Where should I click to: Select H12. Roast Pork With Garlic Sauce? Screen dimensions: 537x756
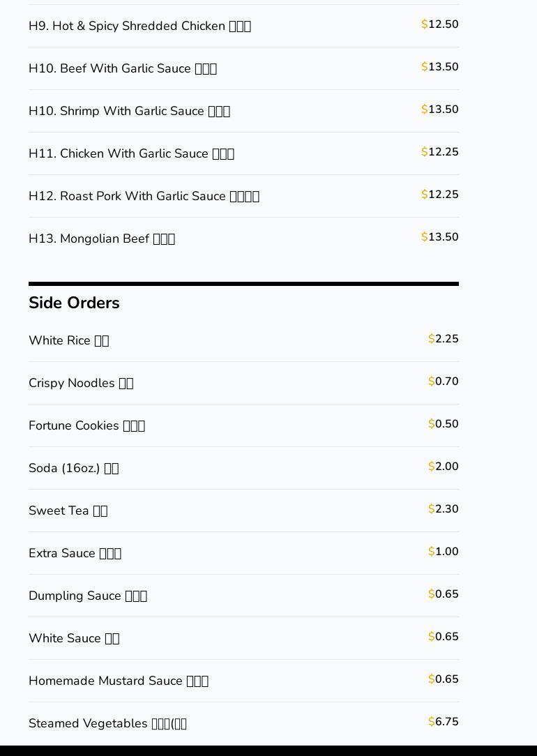144,196
